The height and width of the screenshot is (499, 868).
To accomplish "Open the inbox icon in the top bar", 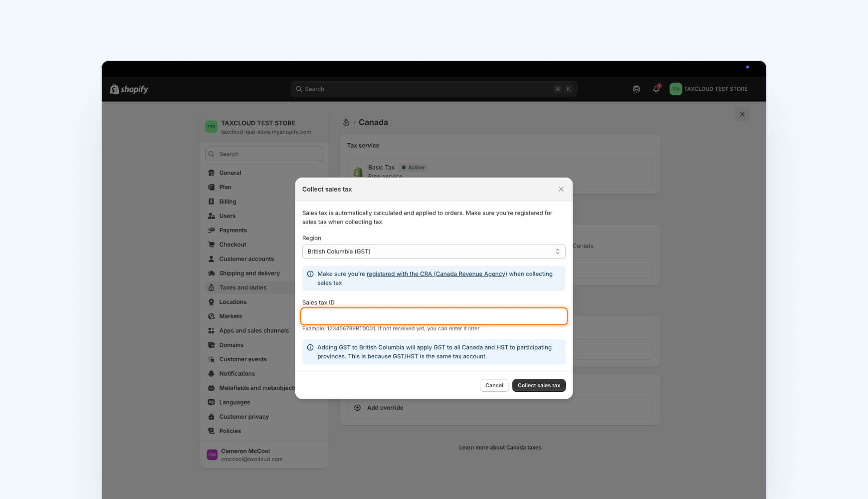I will click(636, 89).
